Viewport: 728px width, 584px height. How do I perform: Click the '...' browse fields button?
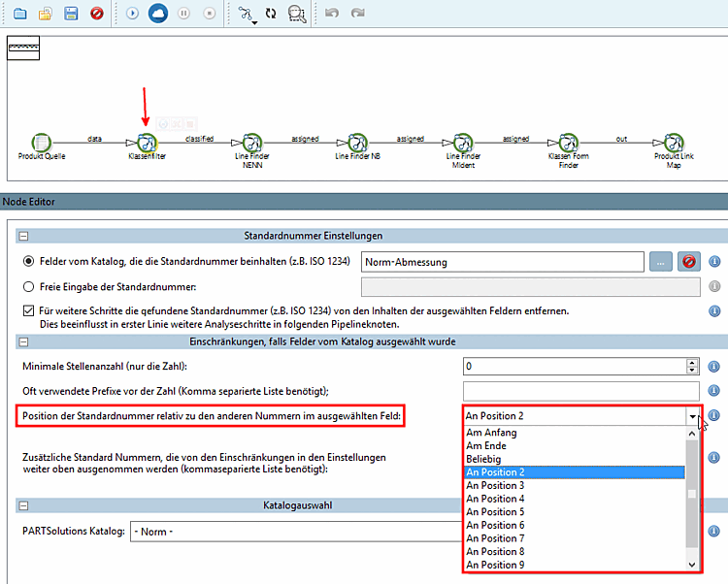pyautogui.click(x=660, y=261)
